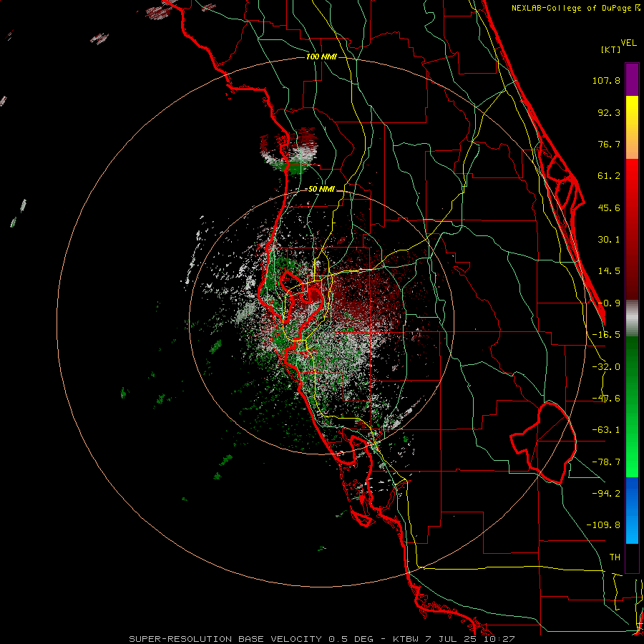Click the -0.9 value on the velocity scale
This screenshot has width=644, height=644.
[x=609, y=303]
